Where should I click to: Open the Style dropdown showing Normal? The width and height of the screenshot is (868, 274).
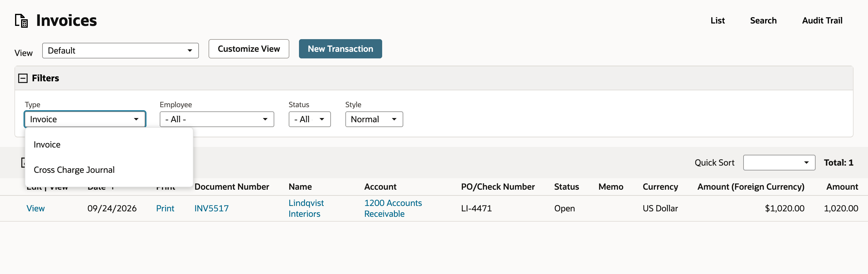(x=374, y=119)
